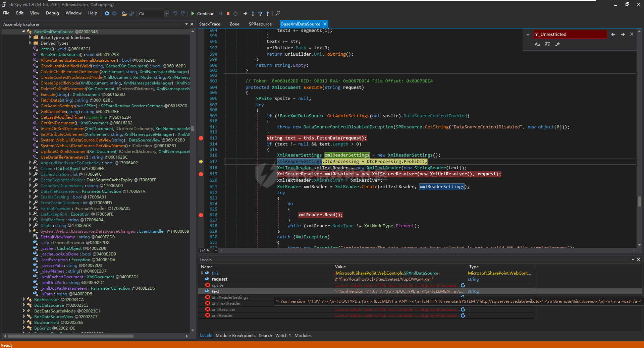Show the next statement arrow
Image resolution: width=644 pixels, height=348 pixels.
click(245, 13)
